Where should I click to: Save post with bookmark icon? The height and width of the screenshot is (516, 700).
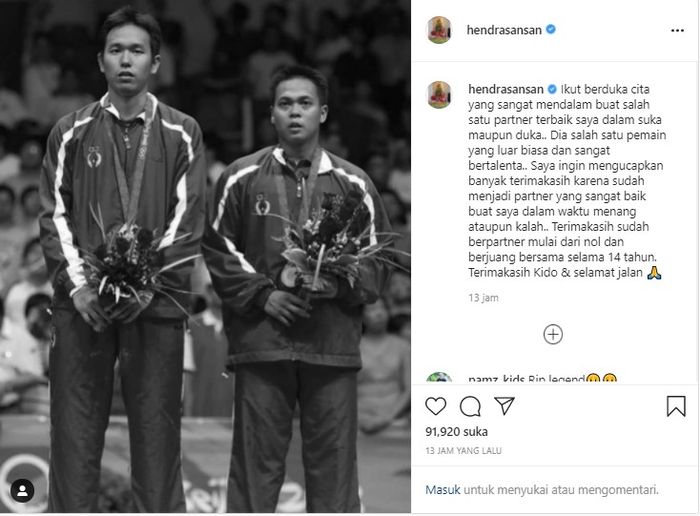click(x=676, y=406)
